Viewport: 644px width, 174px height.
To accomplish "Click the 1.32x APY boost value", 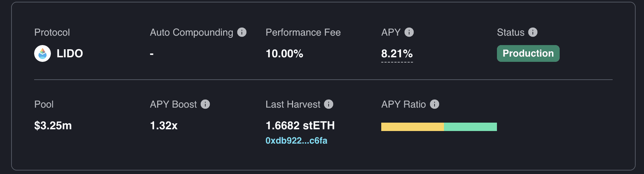I will (x=164, y=125).
